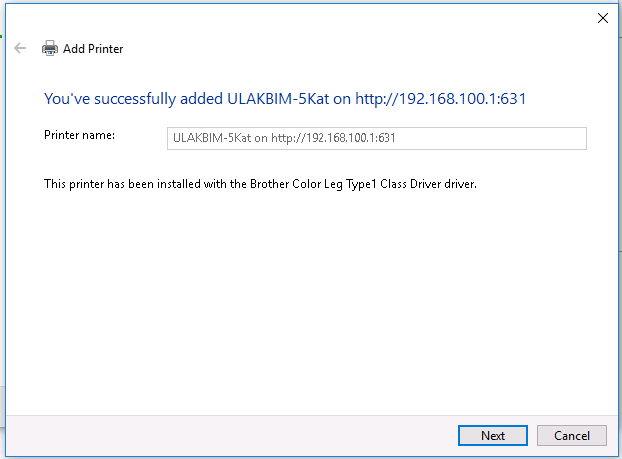
Task: Click the Next button
Action: 492,435
